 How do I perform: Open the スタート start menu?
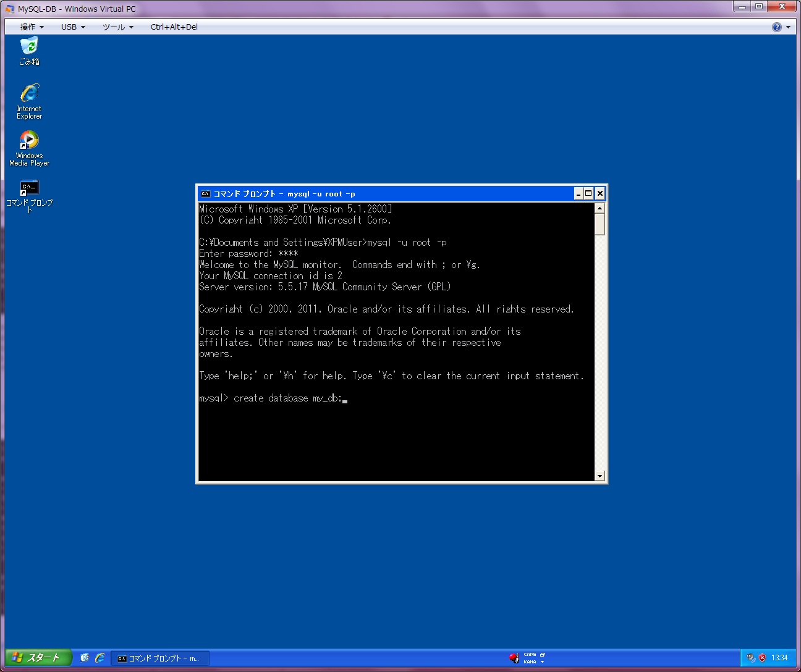pyautogui.click(x=37, y=658)
